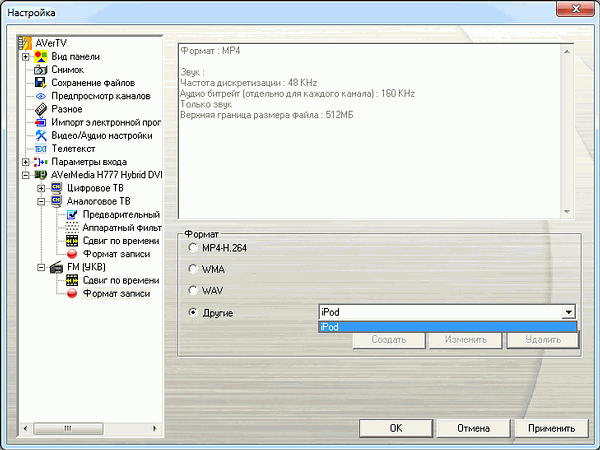Click Сдвиг по времени icon under FM

click(72, 280)
